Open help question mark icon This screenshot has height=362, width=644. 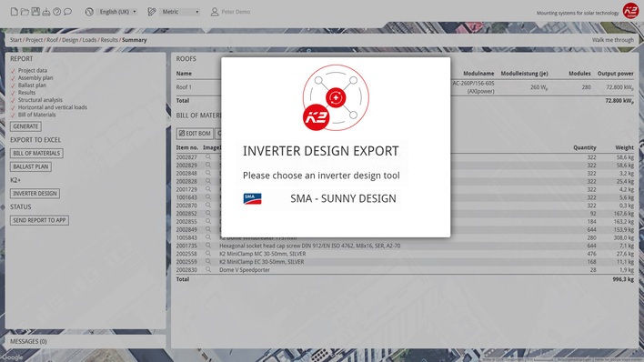(x=57, y=12)
